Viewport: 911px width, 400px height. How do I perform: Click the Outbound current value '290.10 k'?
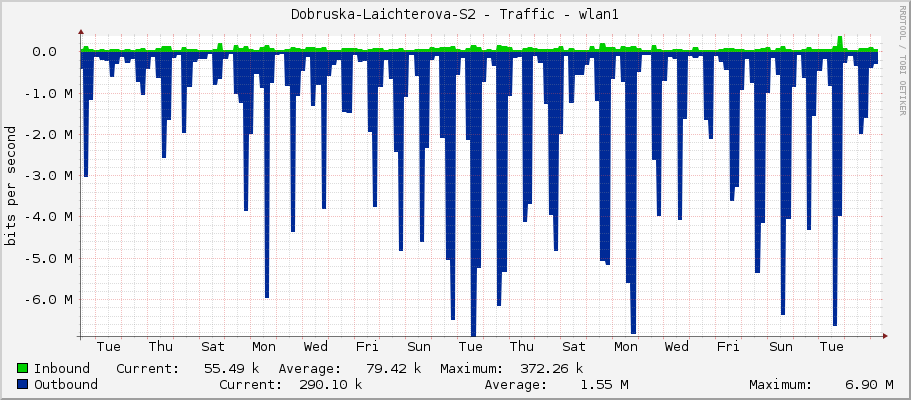pyautogui.click(x=330, y=384)
